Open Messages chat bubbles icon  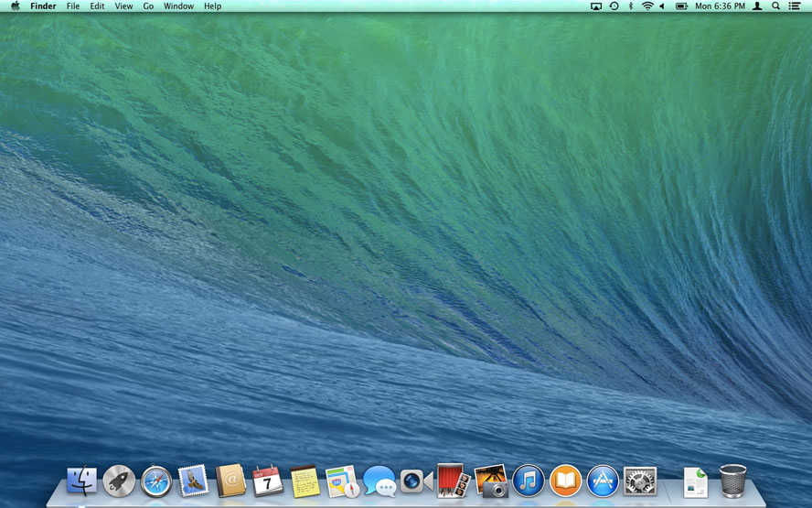[379, 480]
